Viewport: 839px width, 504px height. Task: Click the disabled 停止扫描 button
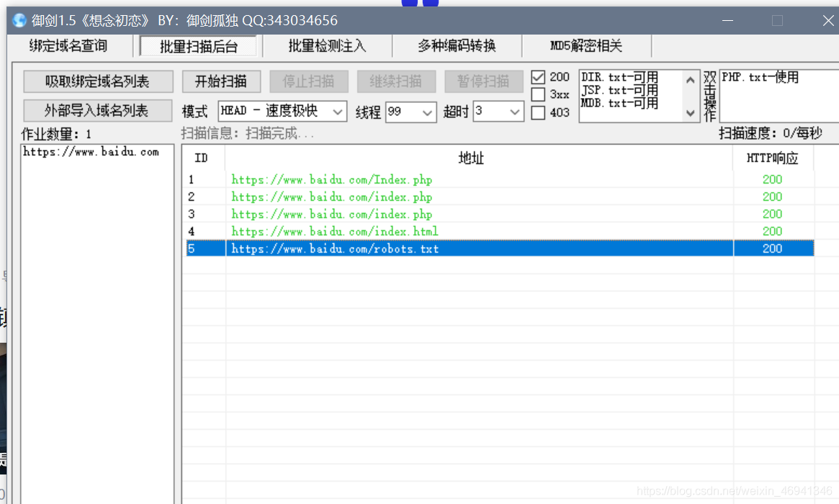(309, 81)
